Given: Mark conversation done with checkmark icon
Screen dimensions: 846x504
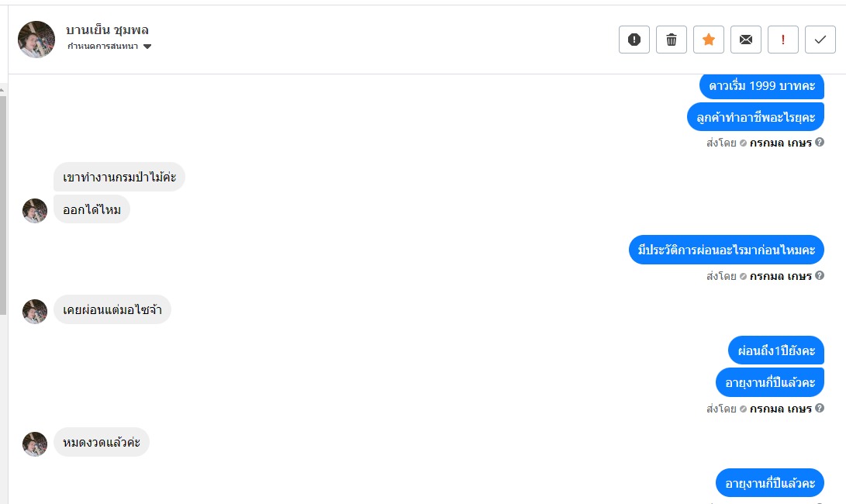Looking at the screenshot, I should pos(820,40).
